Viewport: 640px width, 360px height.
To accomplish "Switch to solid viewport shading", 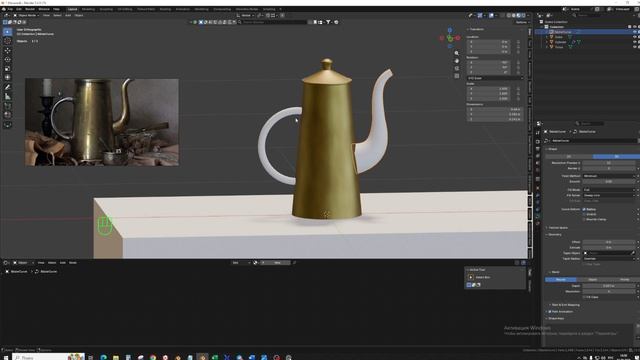I will (513, 16).
